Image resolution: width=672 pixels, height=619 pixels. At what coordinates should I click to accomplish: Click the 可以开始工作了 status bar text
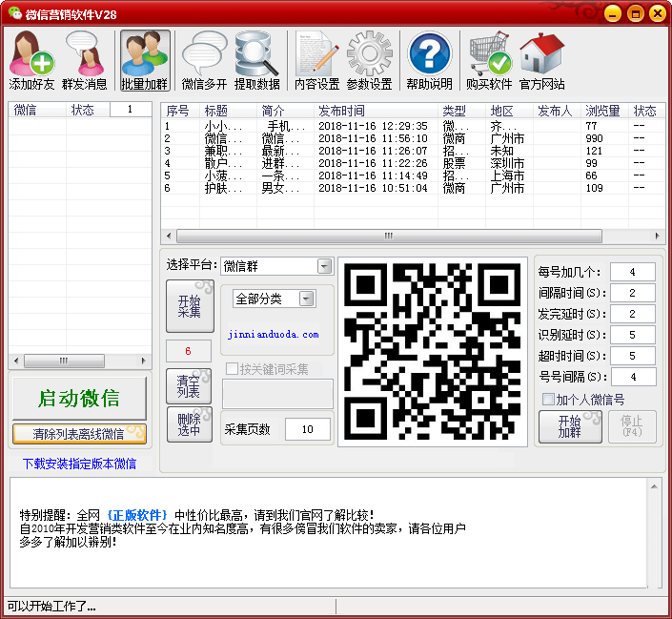click(51, 607)
